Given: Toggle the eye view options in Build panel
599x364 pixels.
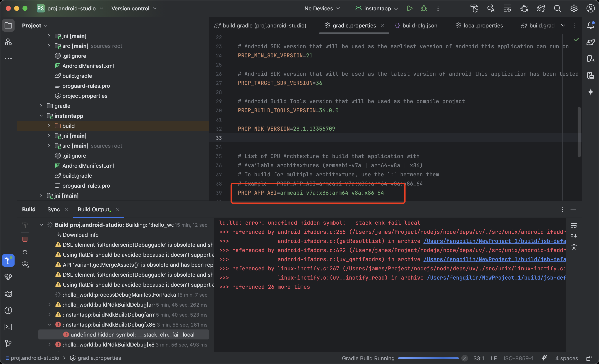Looking at the screenshot, I should click(25, 264).
